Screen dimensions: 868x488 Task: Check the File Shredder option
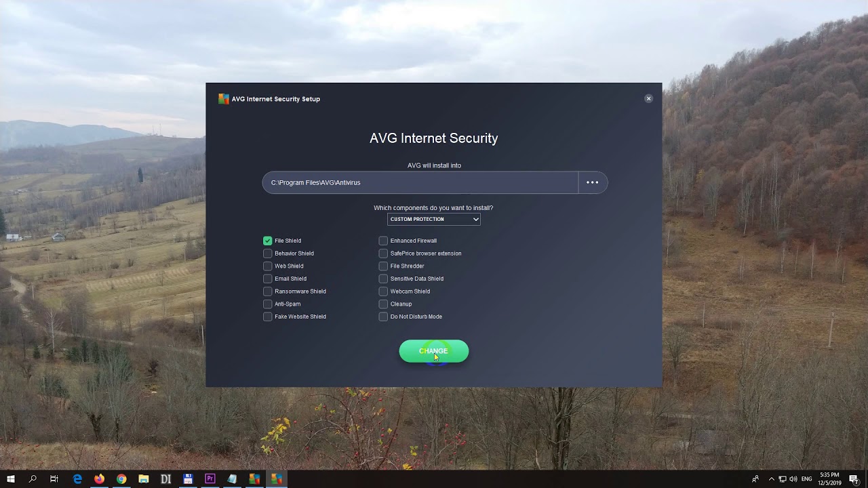pyautogui.click(x=383, y=266)
